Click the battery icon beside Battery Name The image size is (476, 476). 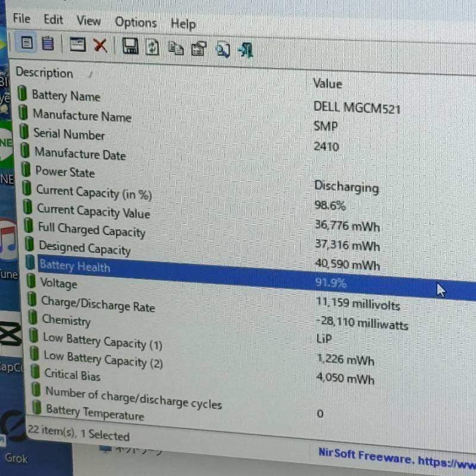coord(22,93)
